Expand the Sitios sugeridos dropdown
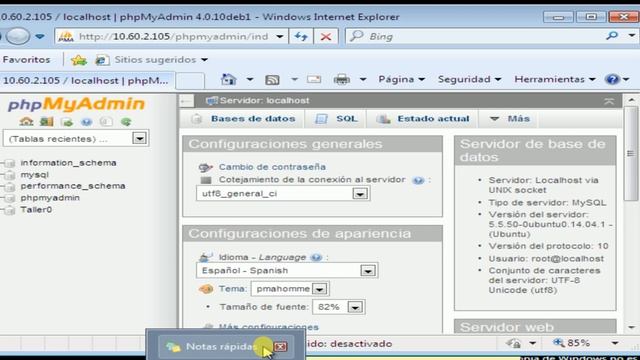 point(204,60)
